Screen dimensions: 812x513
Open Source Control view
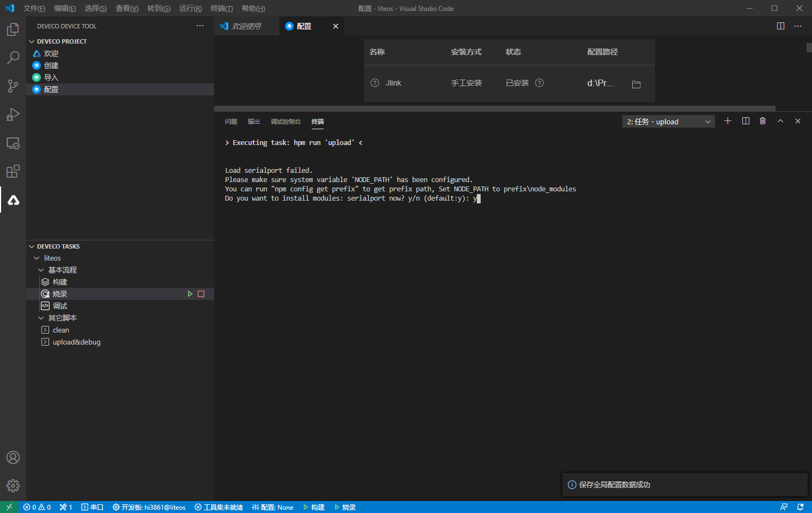tap(13, 86)
